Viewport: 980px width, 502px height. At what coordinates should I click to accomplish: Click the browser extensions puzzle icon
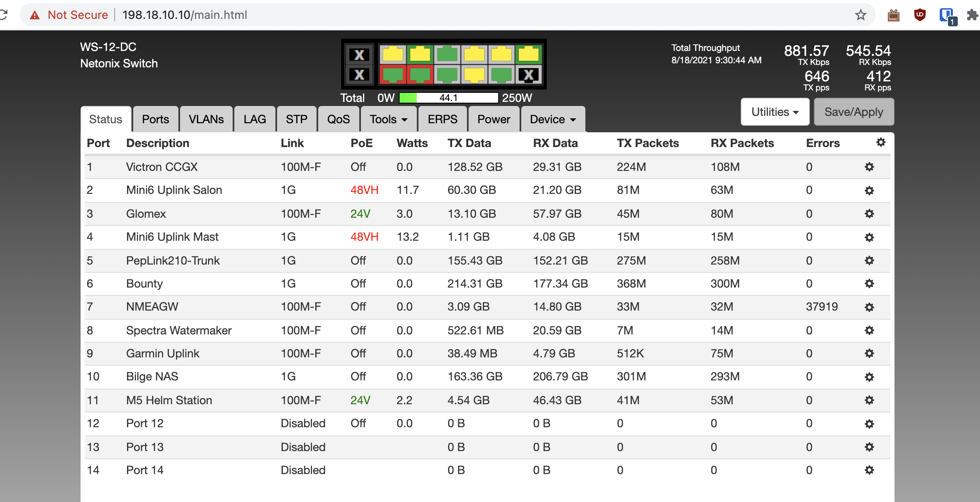972,15
